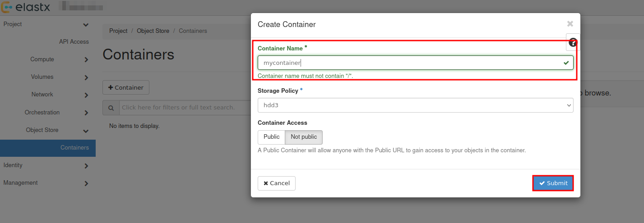
Task: Select Public container access
Action: tap(271, 137)
